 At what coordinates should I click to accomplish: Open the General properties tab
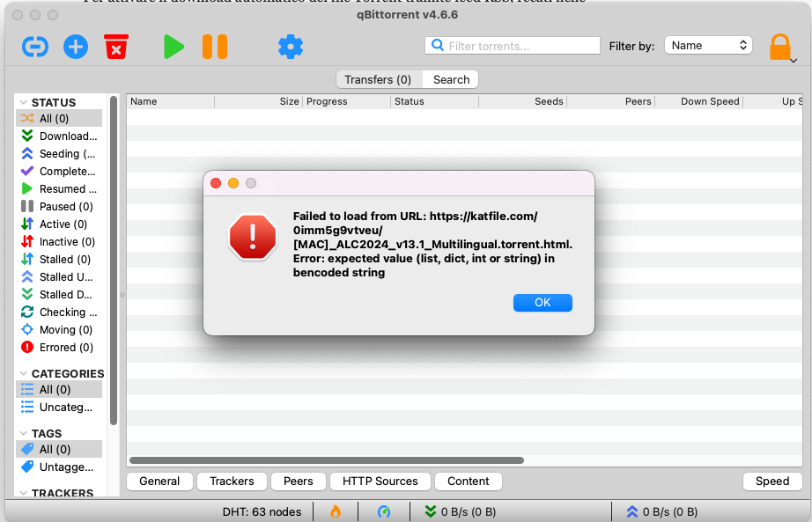[x=159, y=482]
